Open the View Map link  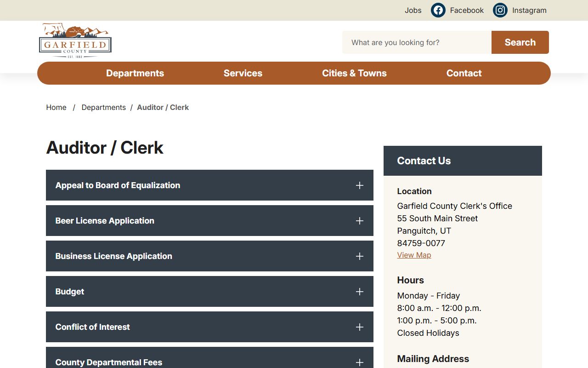(414, 255)
